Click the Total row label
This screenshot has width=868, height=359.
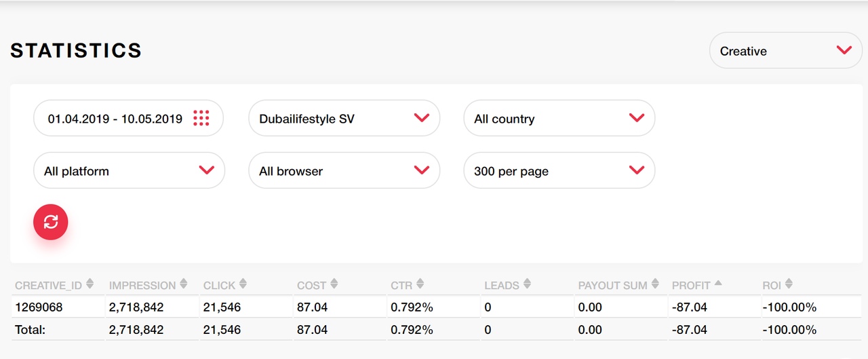click(30, 330)
